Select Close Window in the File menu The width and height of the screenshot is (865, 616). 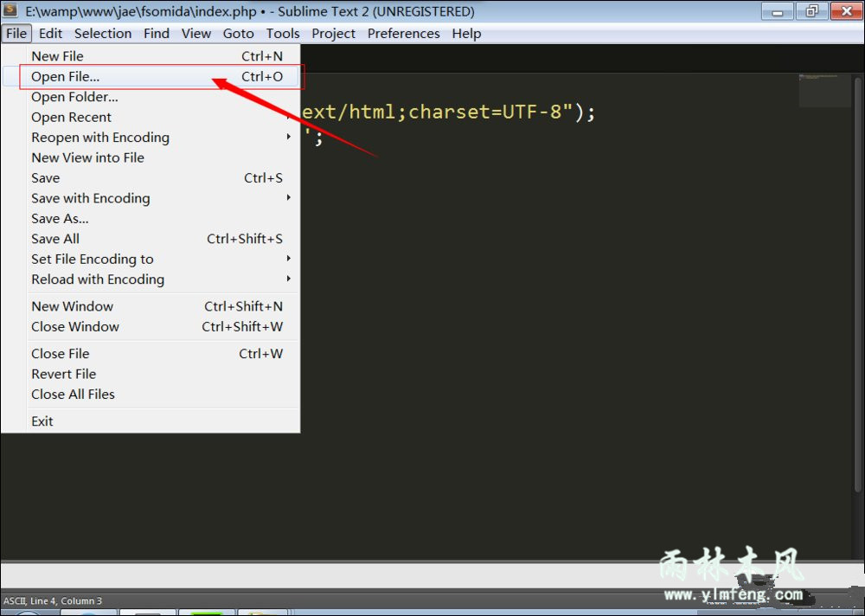tap(151, 327)
